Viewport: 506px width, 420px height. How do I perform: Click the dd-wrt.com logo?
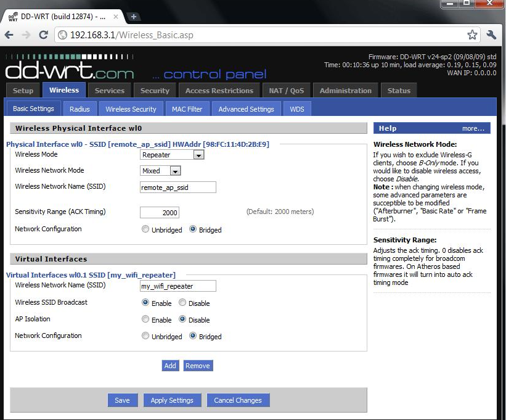(70, 67)
